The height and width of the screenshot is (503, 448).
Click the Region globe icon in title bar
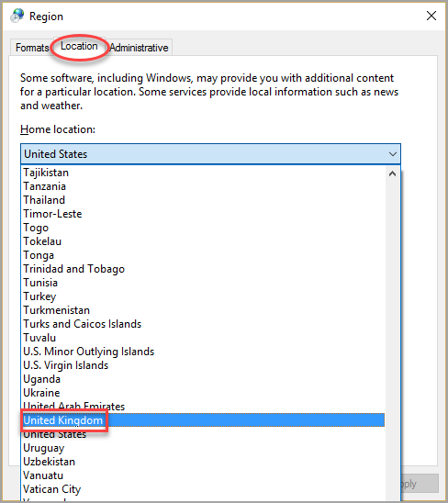(17, 16)
